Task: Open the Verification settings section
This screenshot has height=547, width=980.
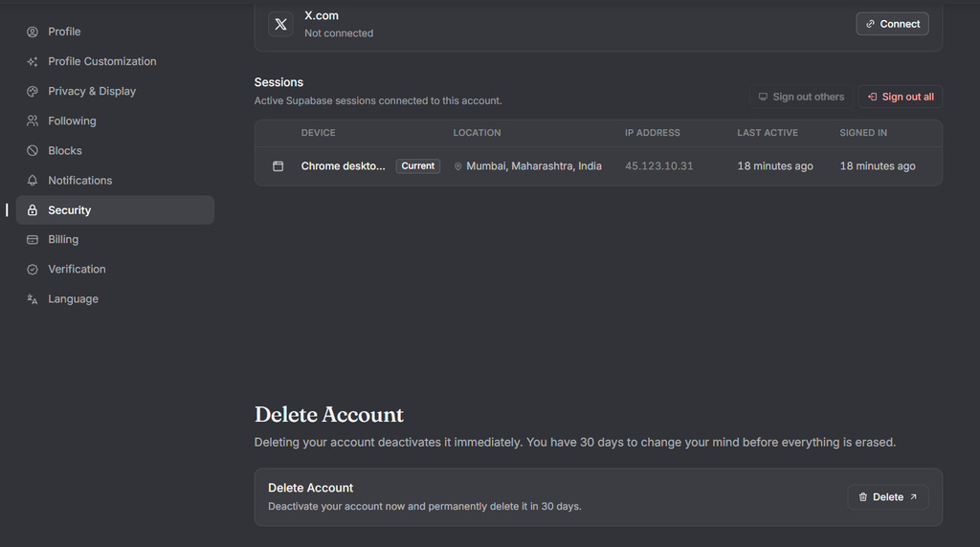Action: pos(115,270)
